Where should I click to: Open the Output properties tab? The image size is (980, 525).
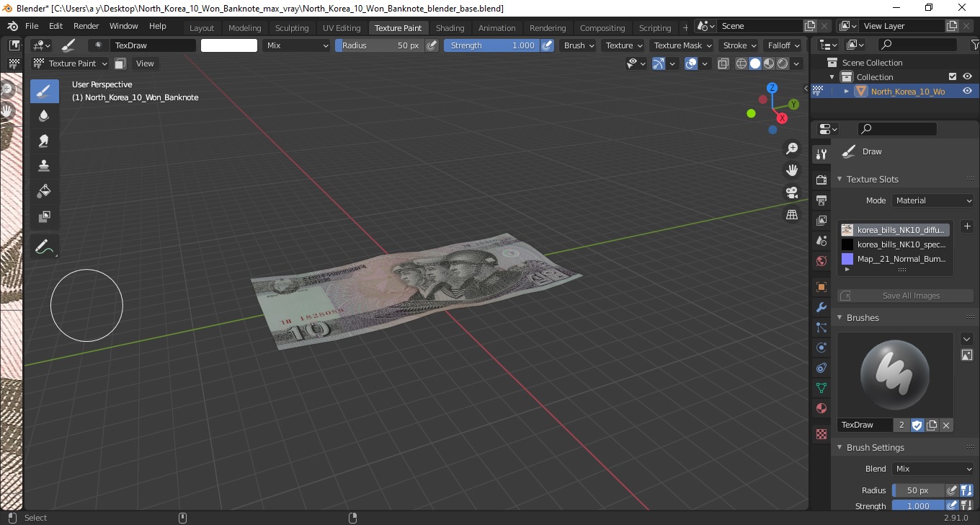pyautogui.click(x=821, y=200)
